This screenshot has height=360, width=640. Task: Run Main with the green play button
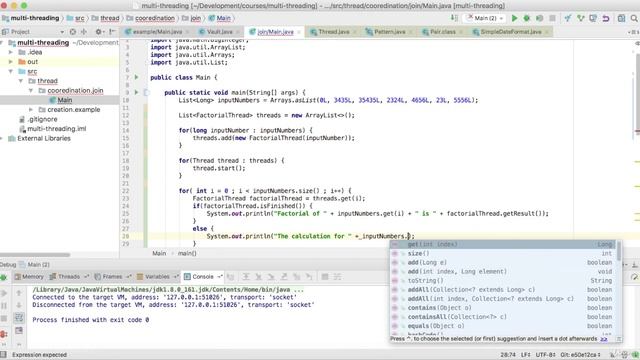(514, 18)
